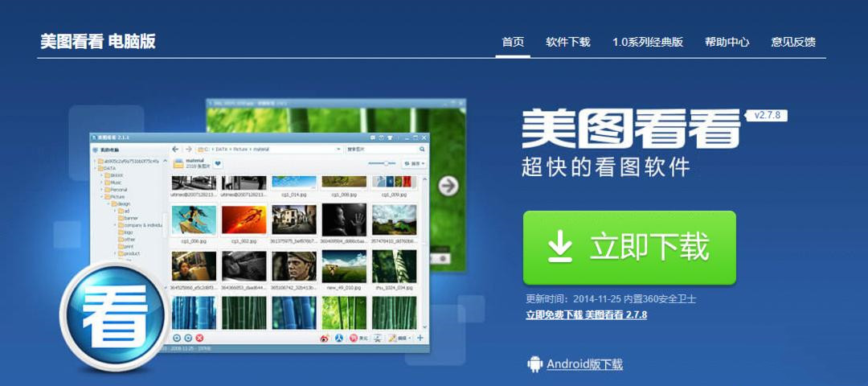Open the 首页 tab
This screenshot has width=868, height=386.
(x=513, y=42)
